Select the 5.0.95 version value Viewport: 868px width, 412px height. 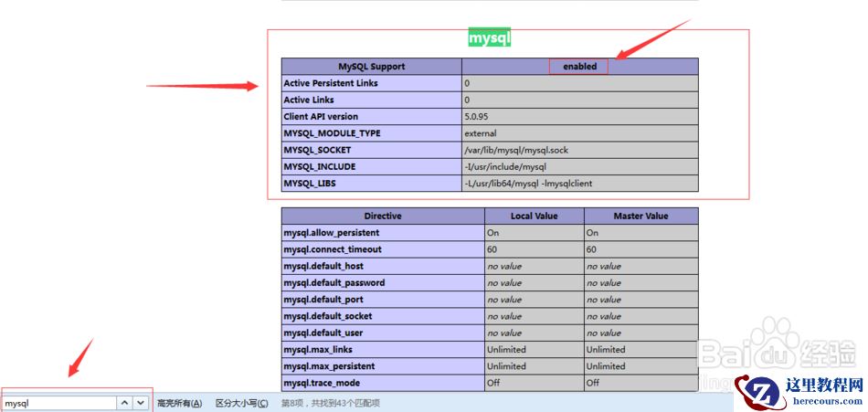click(476, 116)
